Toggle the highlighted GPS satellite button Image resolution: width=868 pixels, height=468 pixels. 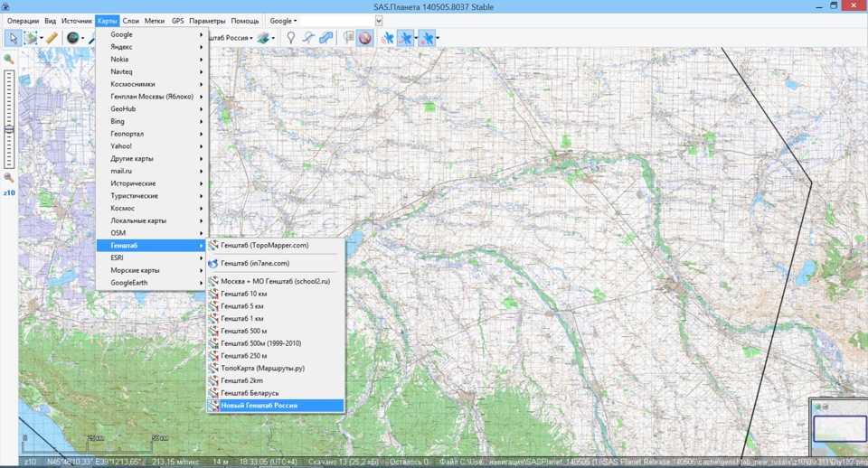click(406, 38)
